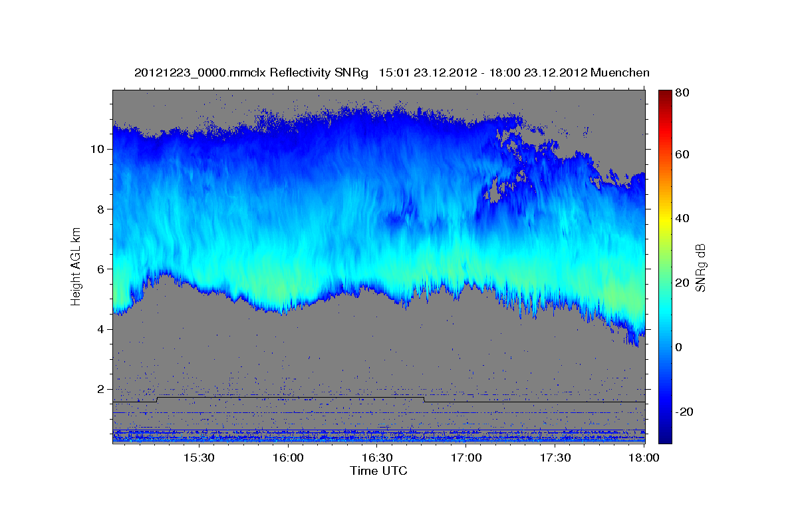
Task: Click the colorbar value 0
Action: click(680, 347)
